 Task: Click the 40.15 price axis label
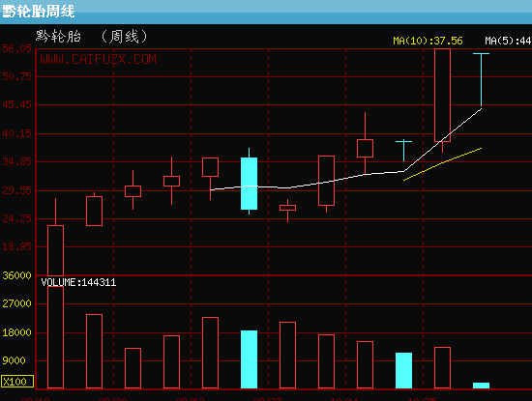[16, 133]
